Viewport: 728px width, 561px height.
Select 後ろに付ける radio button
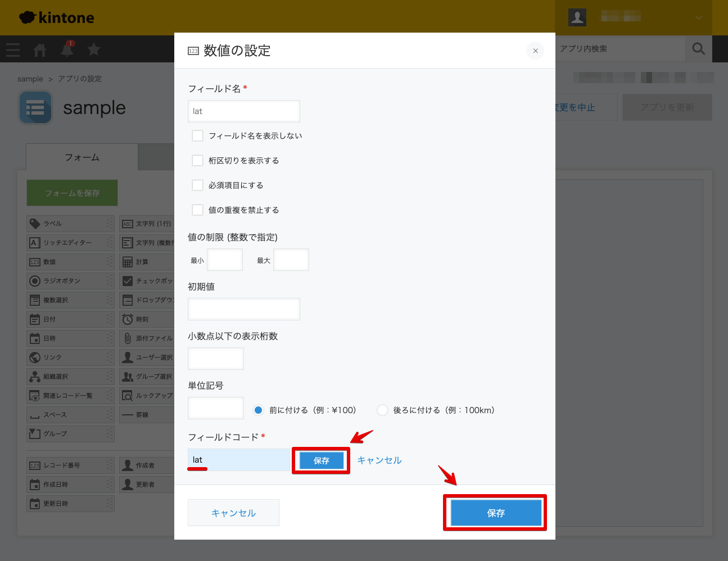tap(382, 410)
